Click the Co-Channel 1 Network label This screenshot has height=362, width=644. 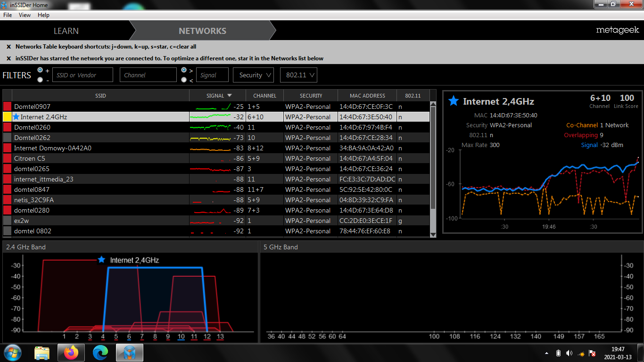tap(597, 125)
